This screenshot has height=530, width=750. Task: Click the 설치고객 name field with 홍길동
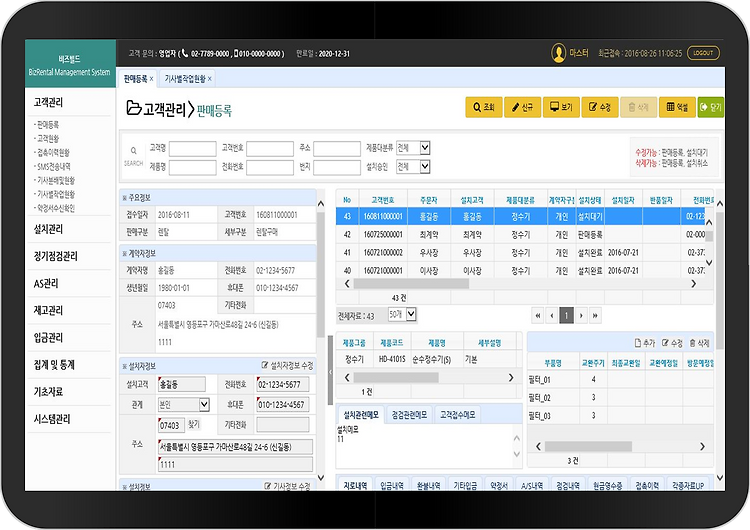click(182, 384)
